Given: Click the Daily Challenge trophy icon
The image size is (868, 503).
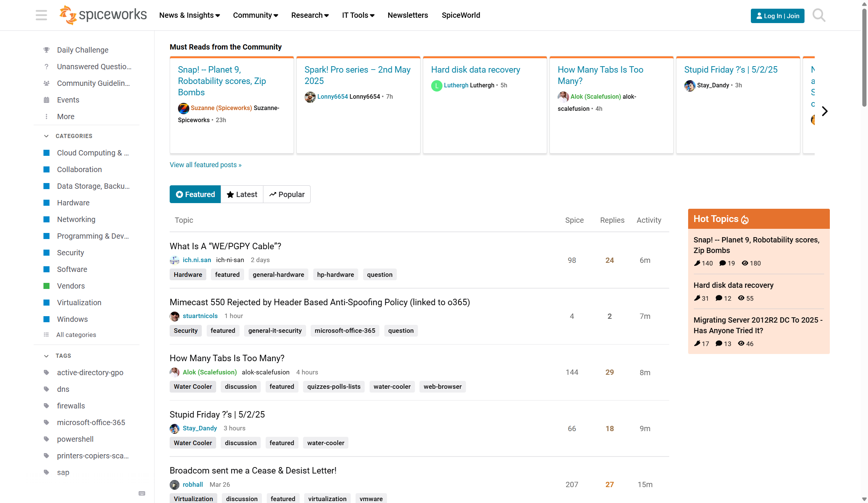Looking at the screenshot, I should [46, 50].
